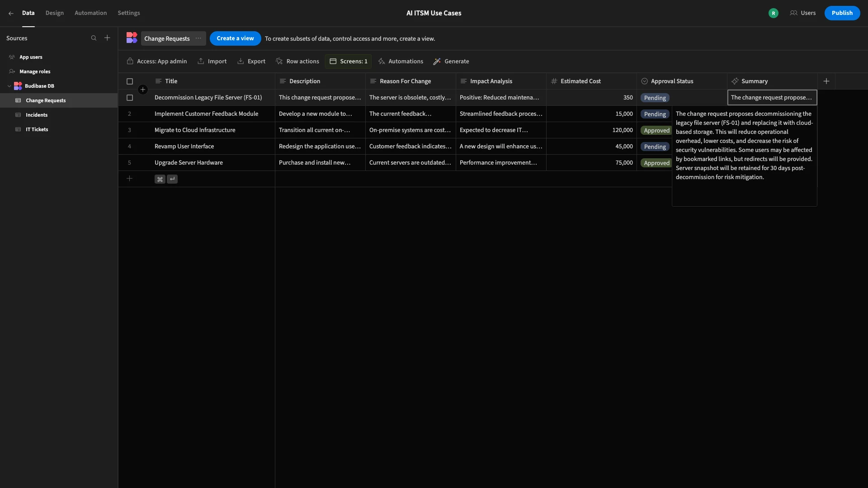Open Access: App admin dropdown
The width and height of the screenshot is (868, 488).
coord(157,61)
